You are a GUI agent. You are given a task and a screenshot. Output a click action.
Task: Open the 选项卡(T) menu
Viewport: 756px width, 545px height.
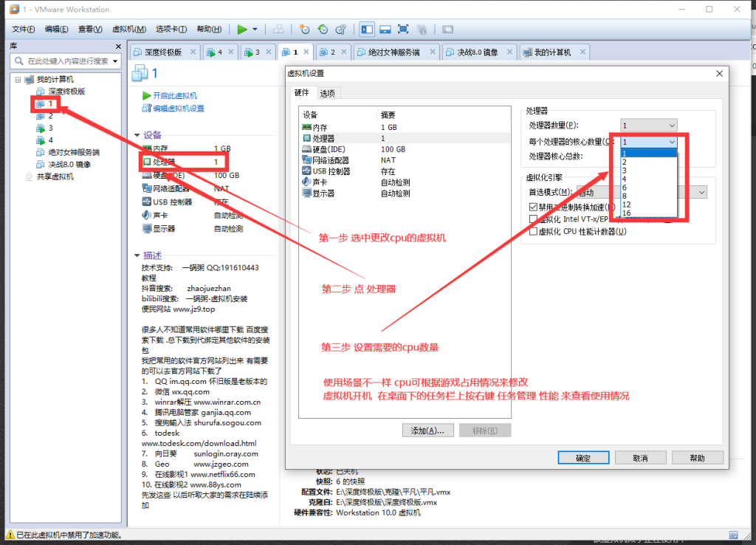pos(171,30)
